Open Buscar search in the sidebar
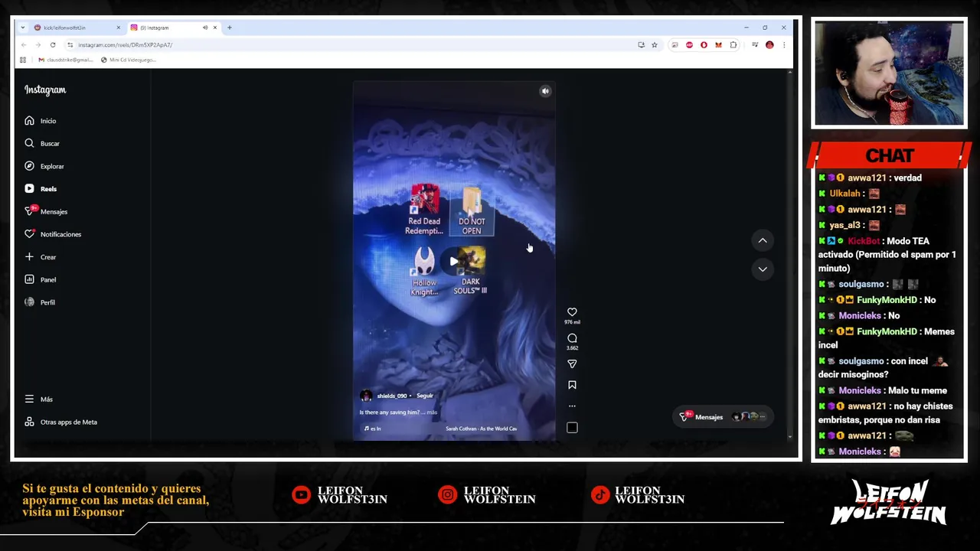980x551 pixels. tap(41, 143)
